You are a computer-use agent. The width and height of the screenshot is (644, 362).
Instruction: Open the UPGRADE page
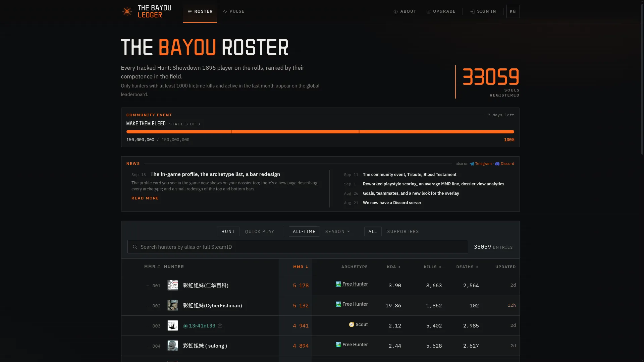[x=441, y=11]
